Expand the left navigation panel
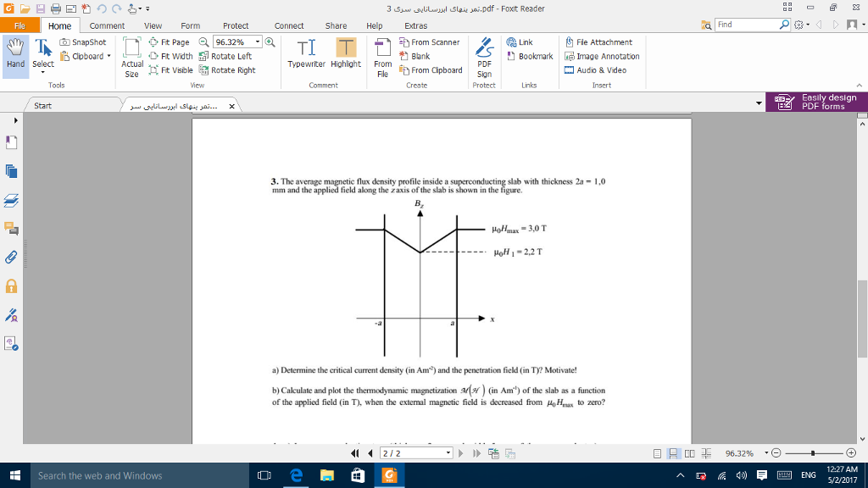Image resolution: width=868 pixels, height=488 pixels. pos(15,120)
